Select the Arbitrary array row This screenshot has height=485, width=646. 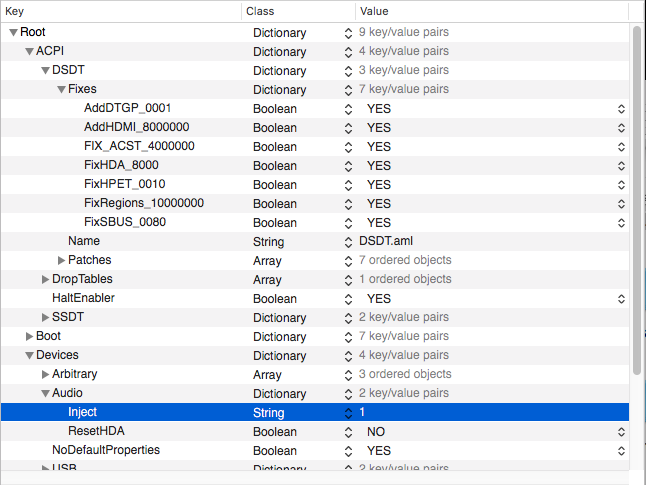tap(315, 374)
